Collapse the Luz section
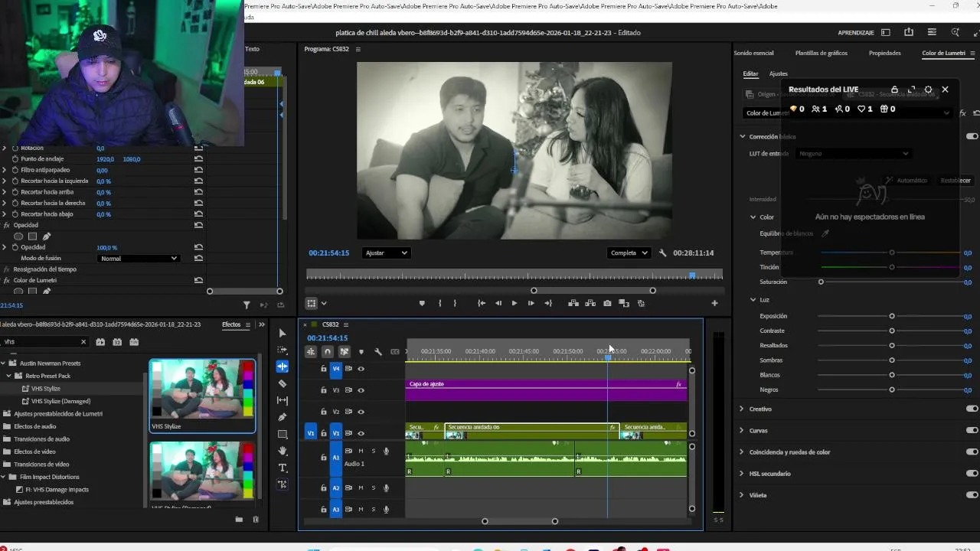 [753, 300]
